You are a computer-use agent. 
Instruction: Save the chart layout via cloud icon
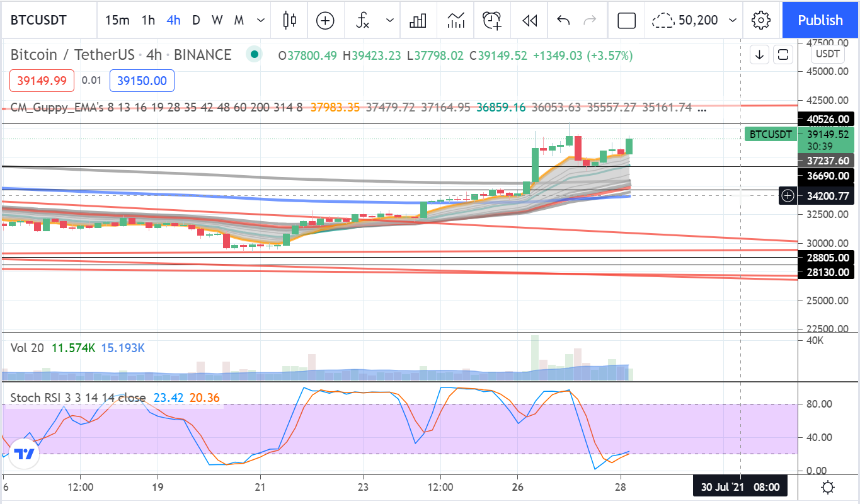pos(663,20)
